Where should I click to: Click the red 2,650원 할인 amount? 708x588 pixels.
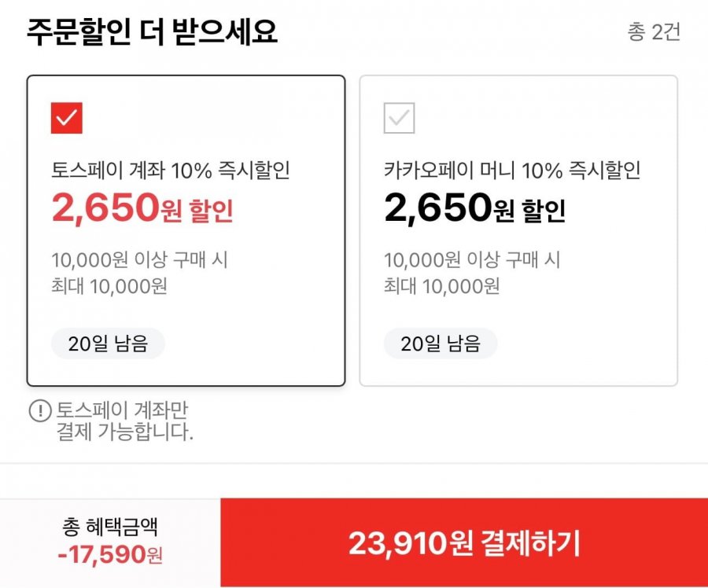[x=142, y=208]
